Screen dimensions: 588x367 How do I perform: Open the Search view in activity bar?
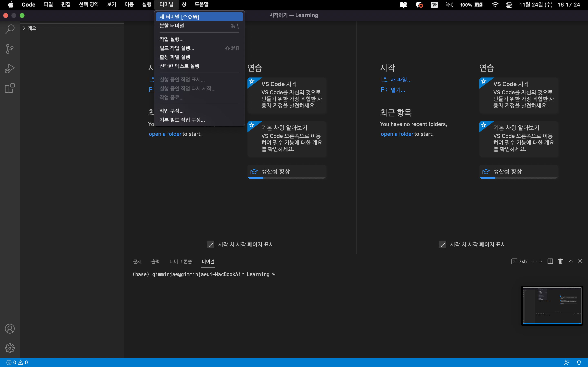(x=10, y=29)
